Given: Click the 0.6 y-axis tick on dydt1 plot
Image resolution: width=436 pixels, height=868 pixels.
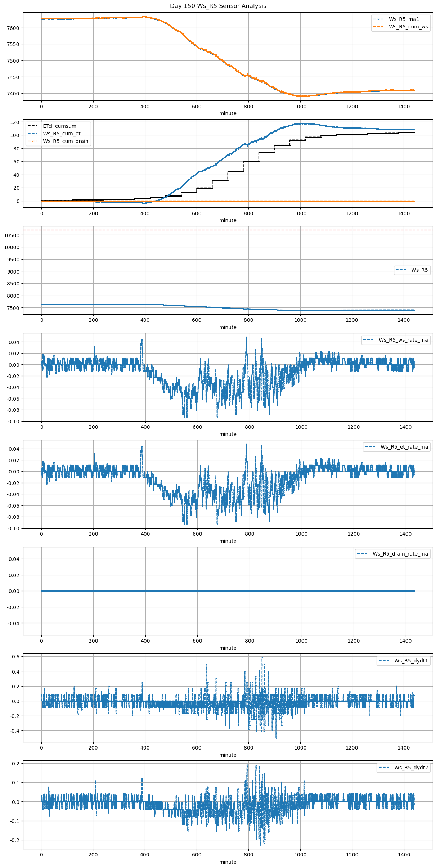Looking at the screenshot, I should 16,657.
